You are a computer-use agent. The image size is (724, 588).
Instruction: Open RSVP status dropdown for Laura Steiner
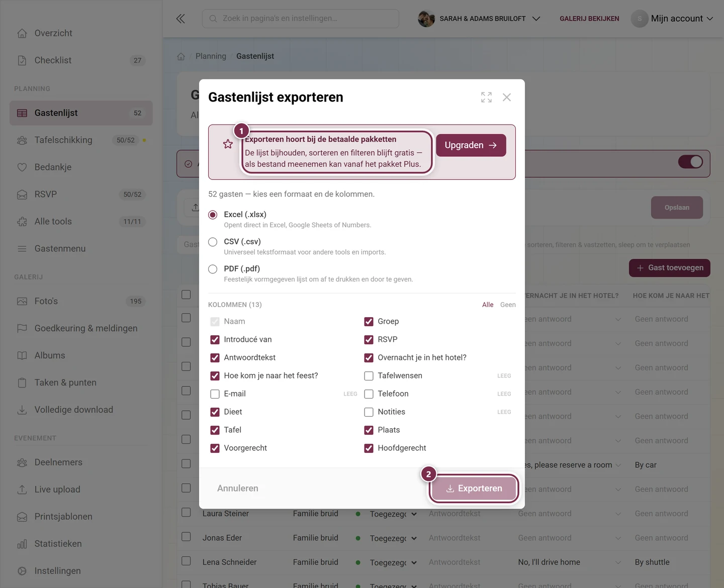[x=393, y=514]
